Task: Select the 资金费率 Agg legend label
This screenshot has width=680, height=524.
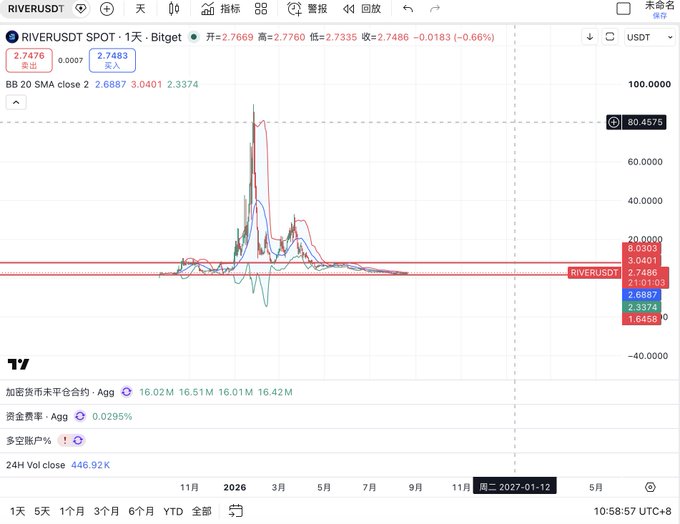Action: pos(37,416)
